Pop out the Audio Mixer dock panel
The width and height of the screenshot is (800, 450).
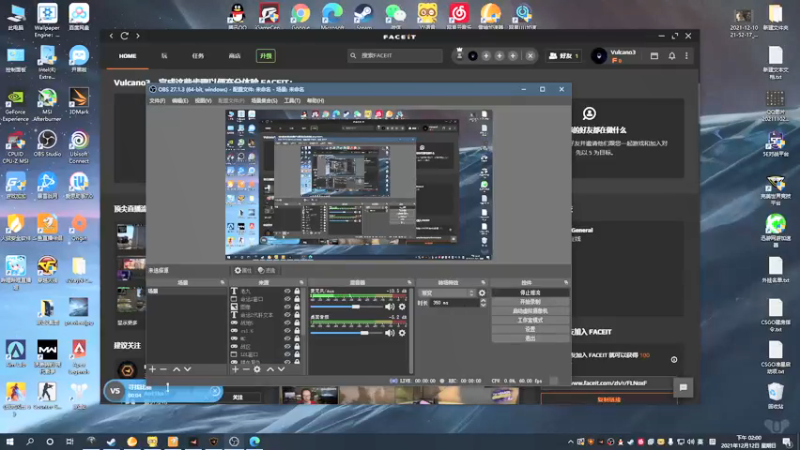point(409,282)
